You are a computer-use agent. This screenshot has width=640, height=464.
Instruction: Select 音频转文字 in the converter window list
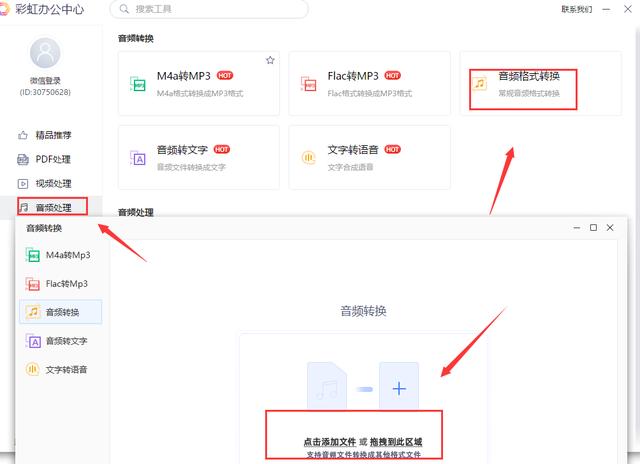coord(60,341)
